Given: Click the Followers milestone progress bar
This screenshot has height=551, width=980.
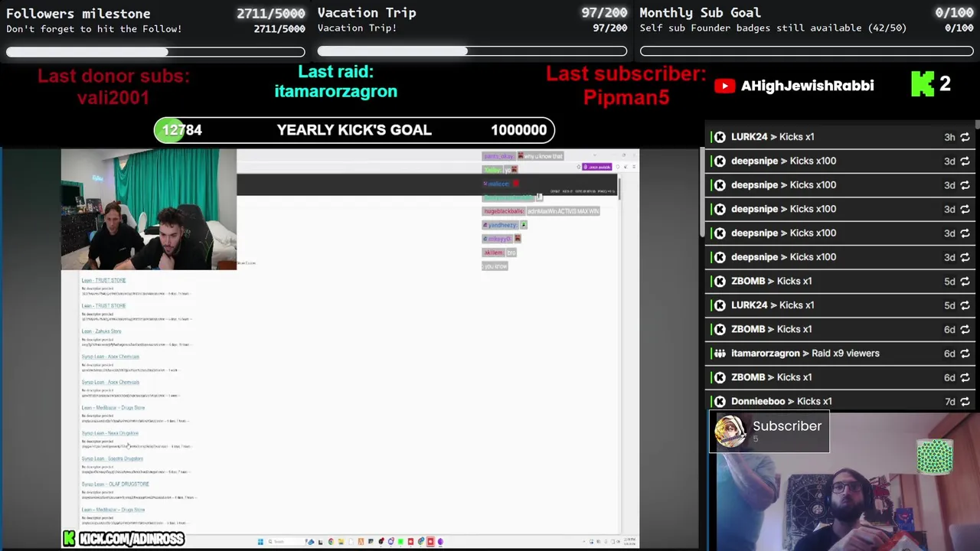Looking at the screenshot, I should (x=155, y=52).
